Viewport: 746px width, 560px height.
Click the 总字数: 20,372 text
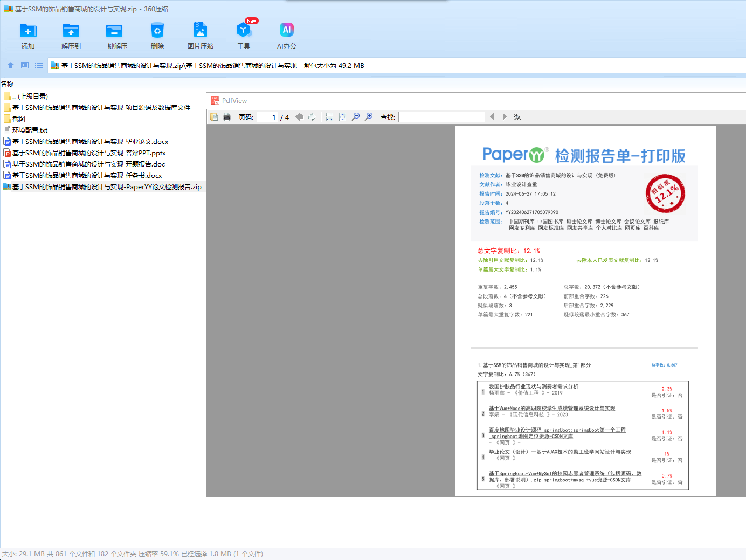(x=602, y=287)
